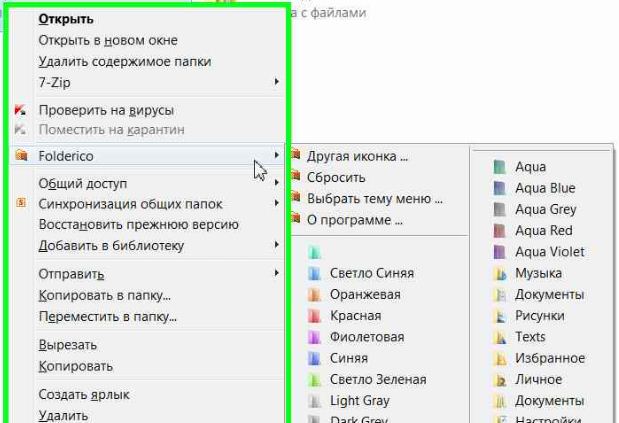Screen dimensions: 619x423
Task: Pick the red Красная folder icon
Action: 315,316
